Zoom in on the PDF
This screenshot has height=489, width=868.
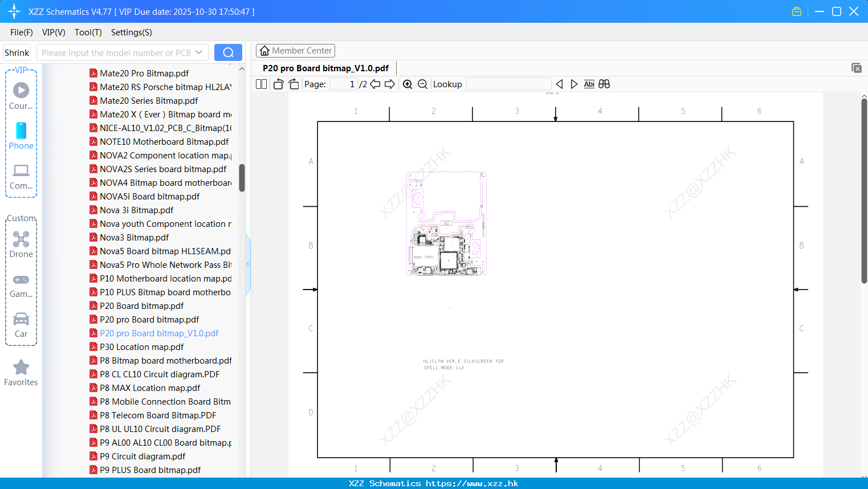(407, 84)
